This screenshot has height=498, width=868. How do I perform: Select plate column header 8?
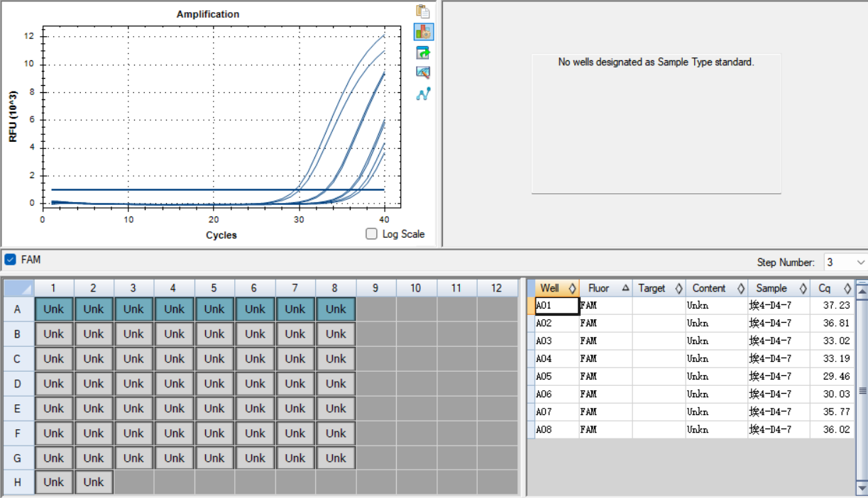point(335,288)
